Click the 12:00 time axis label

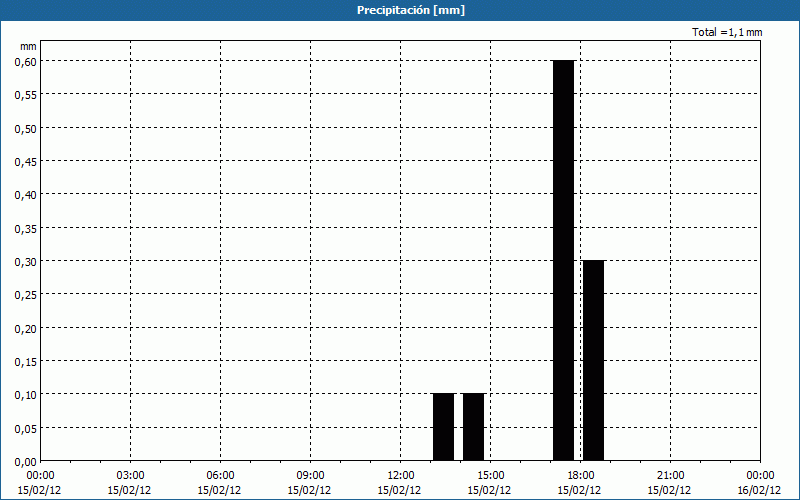click(x=401, y=476)
